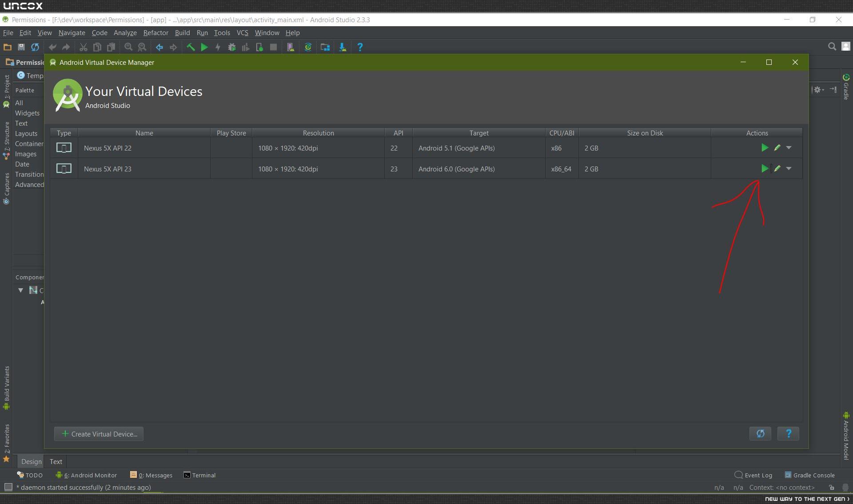Screen dimensions: 853x504
Task: Edit the Nexus 5X API 23 device
Action: pos(777,169)
